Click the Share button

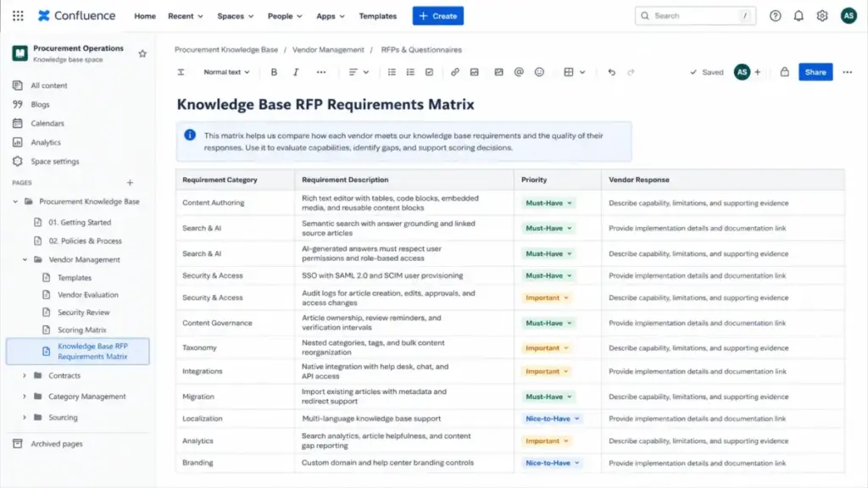[815, 72]
